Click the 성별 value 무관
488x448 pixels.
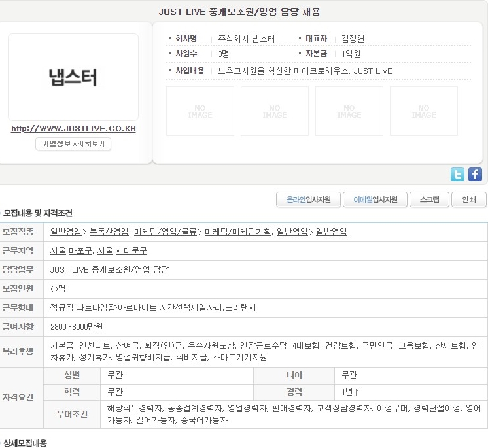(115, 375)
